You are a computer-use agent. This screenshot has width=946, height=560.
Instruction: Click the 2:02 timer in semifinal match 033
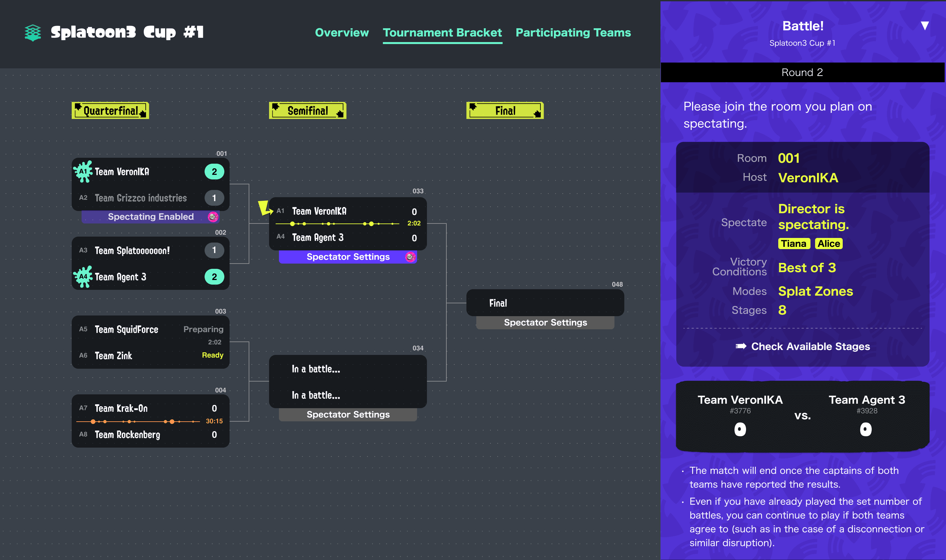[414, 223]
